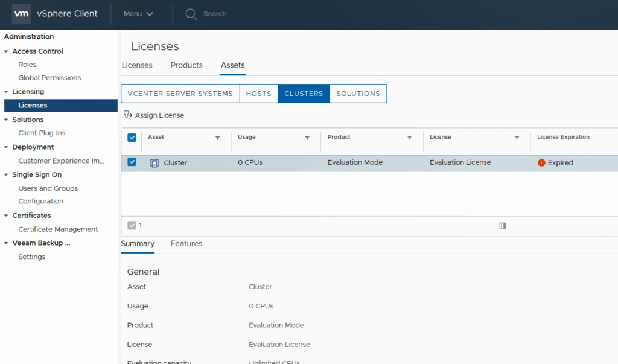The image size is (618, 364).
Task: Collapse the Veeam Backup section
Action: [x=6, y=243]
